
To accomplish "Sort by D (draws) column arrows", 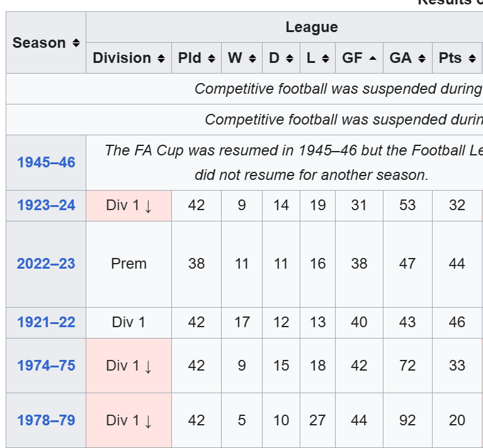I will tap(289, 59).
